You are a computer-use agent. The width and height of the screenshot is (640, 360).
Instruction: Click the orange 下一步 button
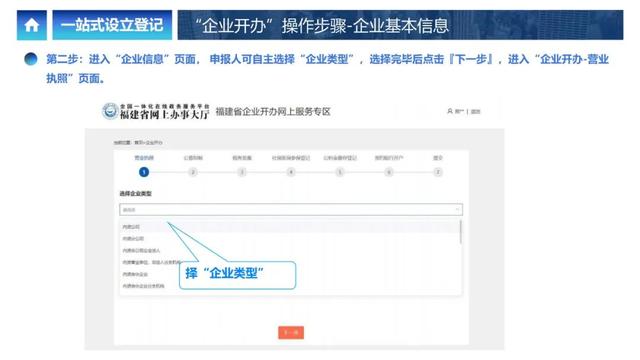click(291, 332)
